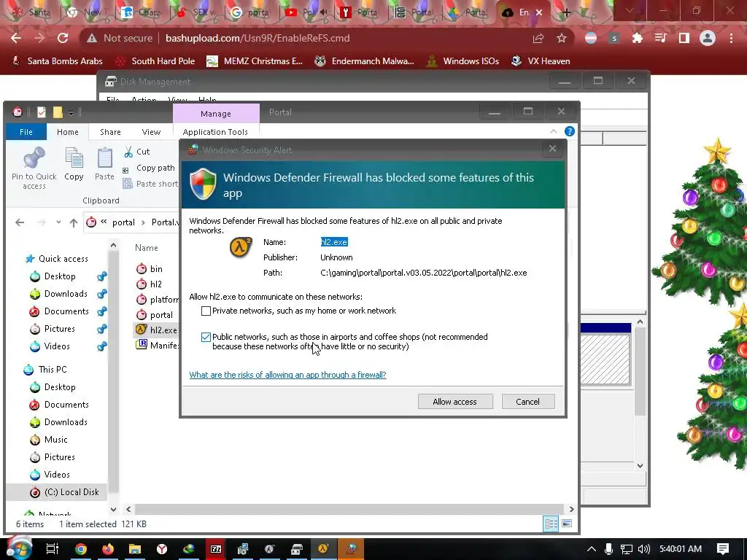747x560 pixels.
Task: Click Chrome icon in taskbar
Action: click(x=81, y=549)
